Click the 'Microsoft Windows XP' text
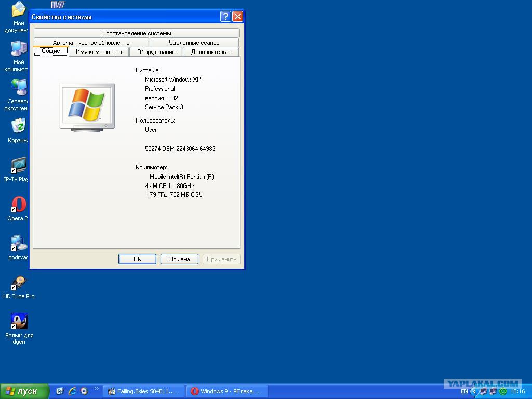 click(x=172, y=79)
